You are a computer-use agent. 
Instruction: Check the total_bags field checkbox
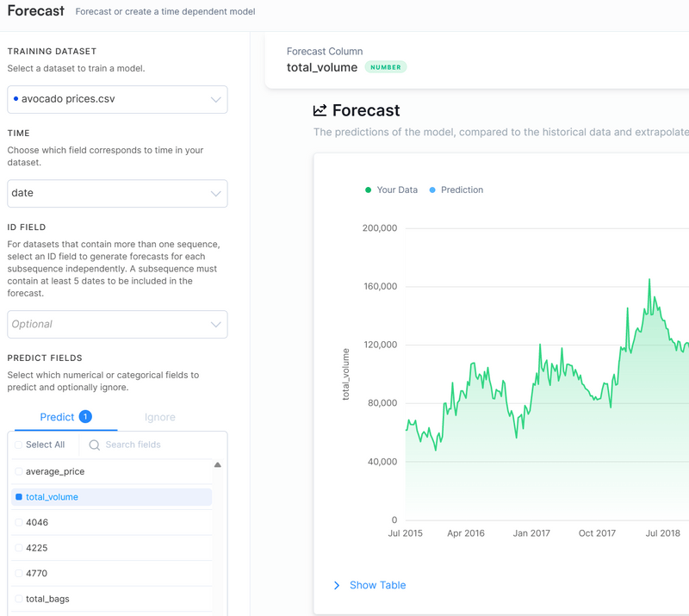(20, 599)
